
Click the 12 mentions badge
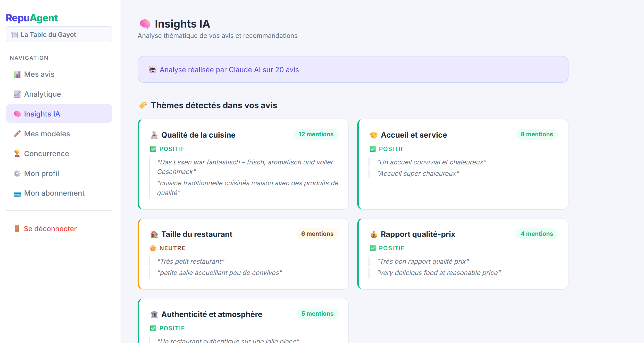tap(316, 135)
